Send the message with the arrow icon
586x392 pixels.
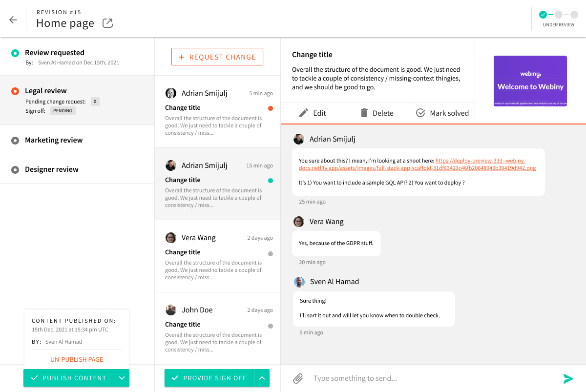pyautogui.click(x=568, y=378)
